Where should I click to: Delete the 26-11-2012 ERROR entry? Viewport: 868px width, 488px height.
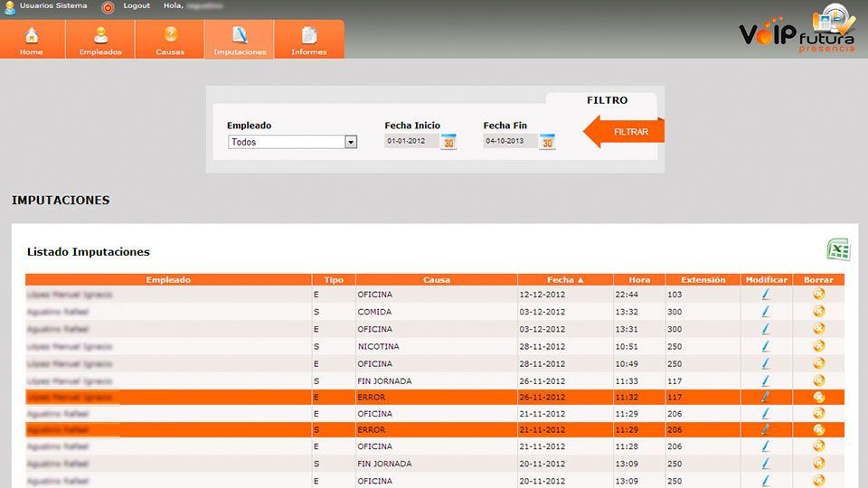[818, 397]
